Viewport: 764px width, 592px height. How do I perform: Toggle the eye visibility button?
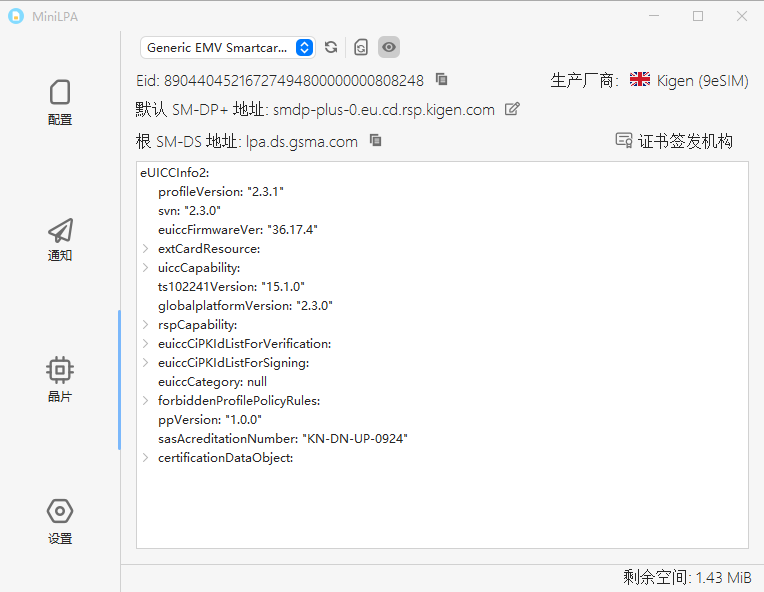coord(389,47)
